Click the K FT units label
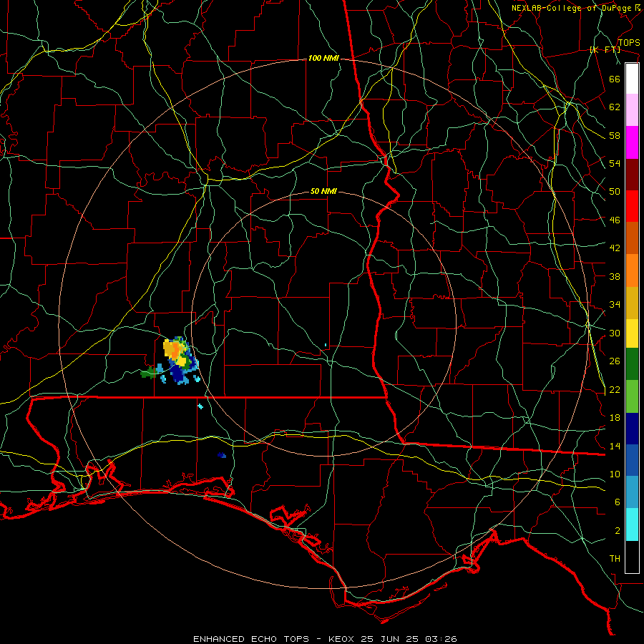The height and width of the screenshot is (644, 644). click(605, 50)
